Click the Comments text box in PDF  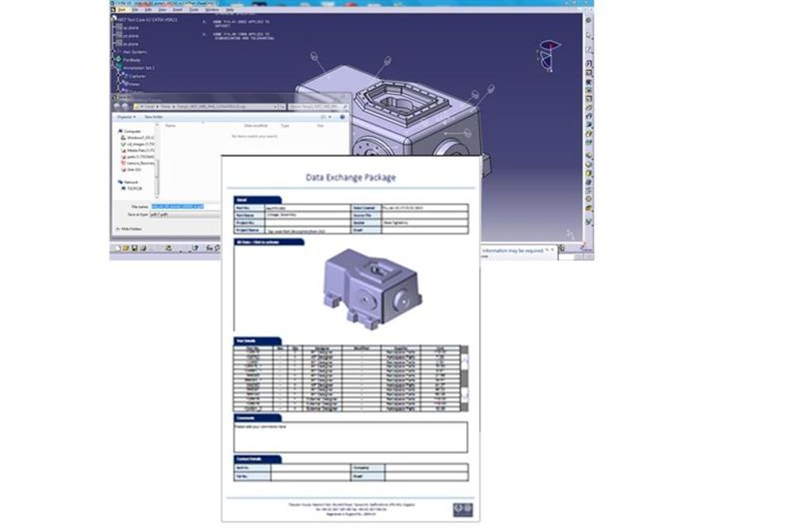point(350,436)
